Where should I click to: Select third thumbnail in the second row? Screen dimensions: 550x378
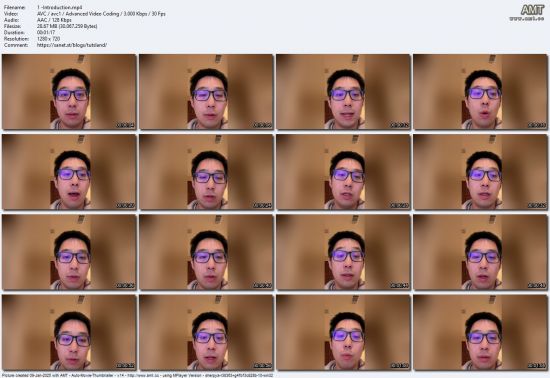point(343,172)
